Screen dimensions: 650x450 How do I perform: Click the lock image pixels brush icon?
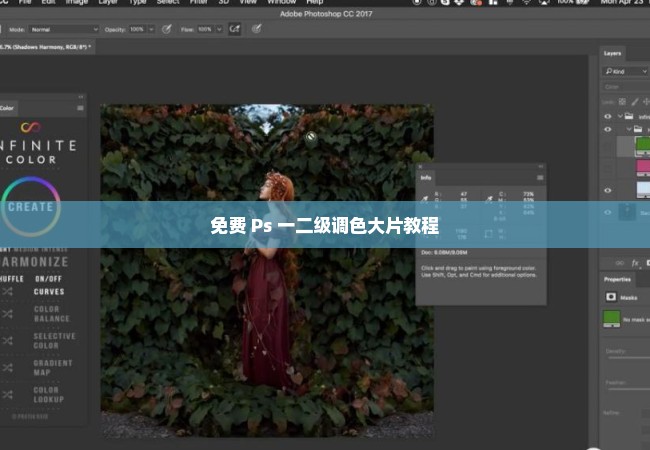click(x=635, y=102)
